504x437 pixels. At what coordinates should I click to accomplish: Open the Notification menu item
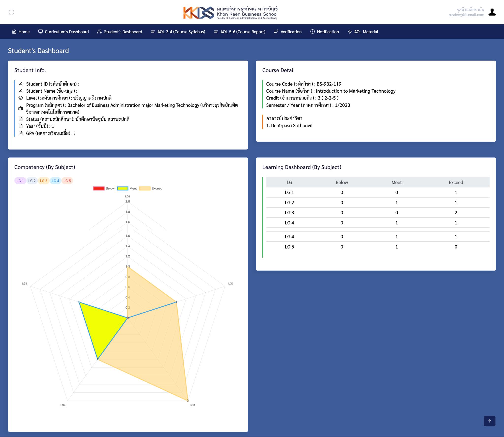click(324, 32)
